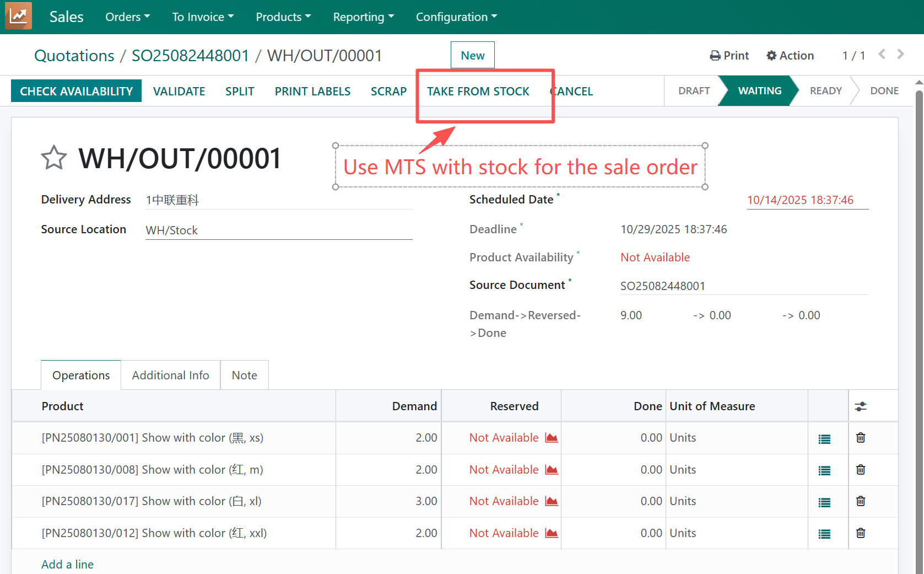Click the column options adjust icon
Image resolution: width=924 pixels, height=574 pixels.
click(x=860, y=406)
